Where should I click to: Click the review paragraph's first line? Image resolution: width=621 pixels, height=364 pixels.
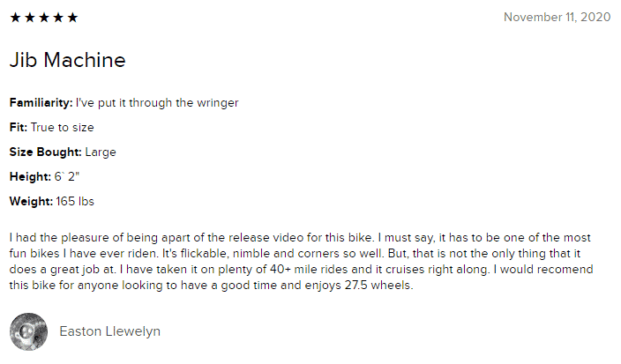[x=300, y=237]
